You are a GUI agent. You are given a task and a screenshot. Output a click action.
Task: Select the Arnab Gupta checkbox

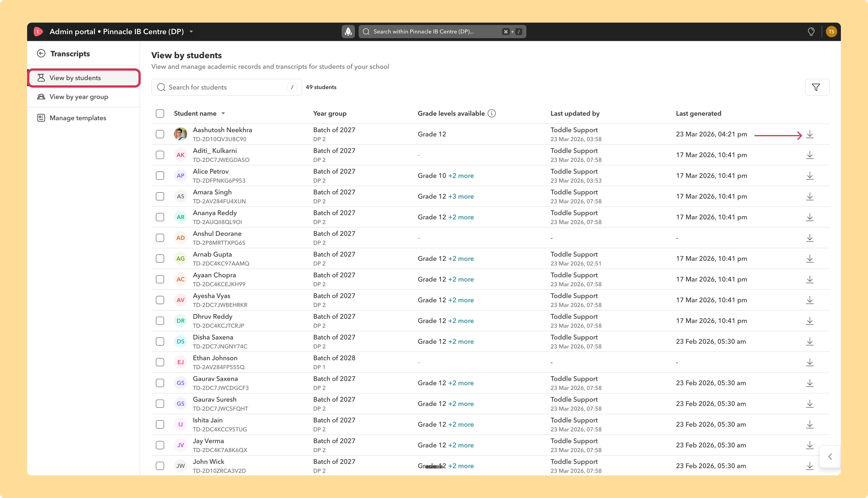tap(160, 259)
